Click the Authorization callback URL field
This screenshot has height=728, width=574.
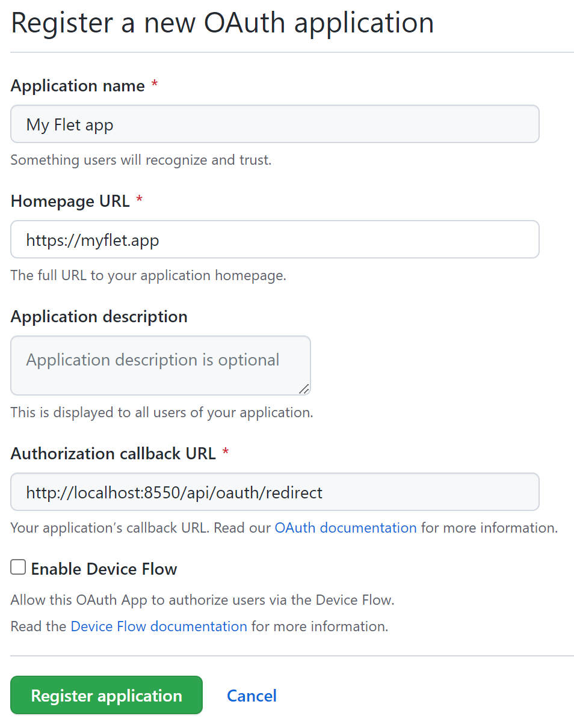[274, 492]
